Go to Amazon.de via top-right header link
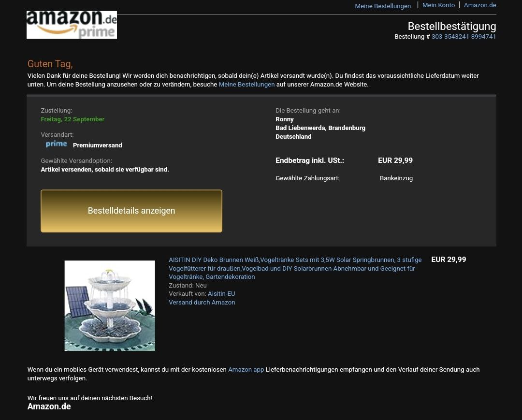The width and height of the screenshot is (522, 420). pyautogui.click(x=480, y=5)
